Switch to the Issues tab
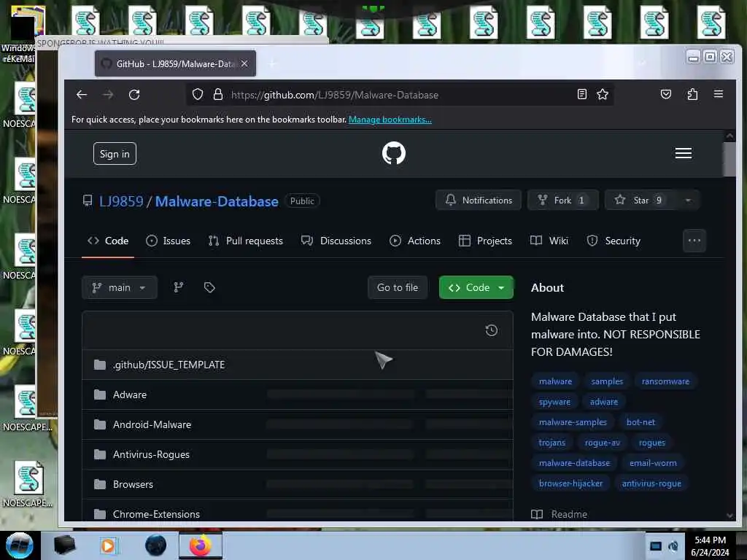This screenshot has width=747, height=560. (x=169, y=241)
